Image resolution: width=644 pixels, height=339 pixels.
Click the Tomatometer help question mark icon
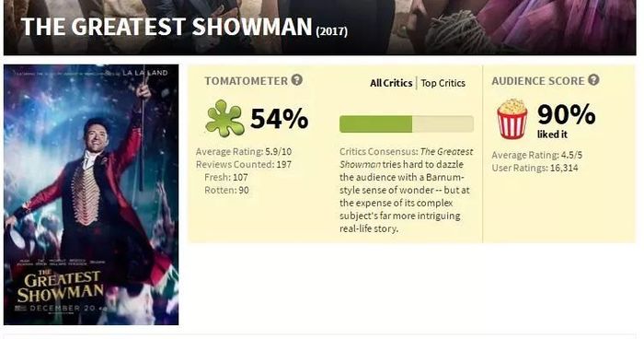tap(297, 80)
